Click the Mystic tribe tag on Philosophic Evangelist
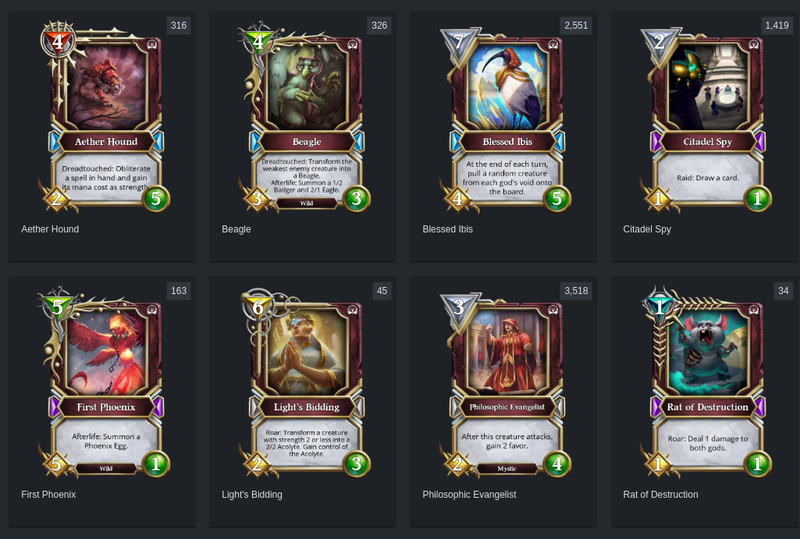The height and width of the screenshot is (539, 800). (507, 468)
